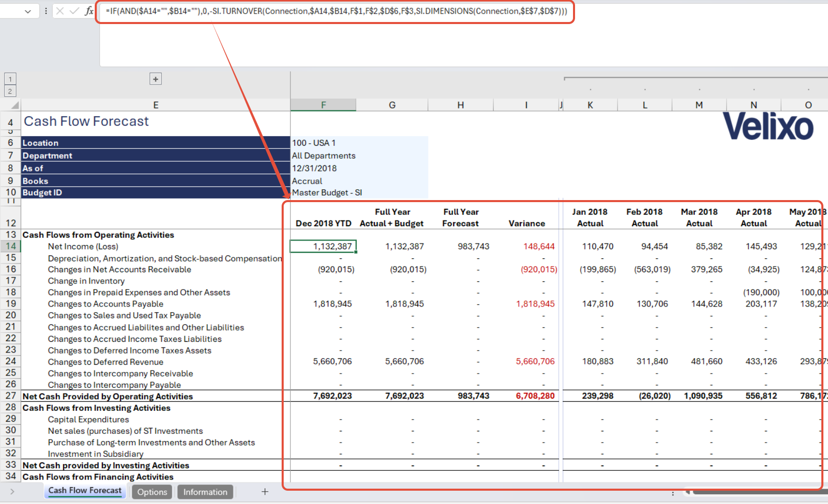
Task: Select the Mar 2018 value 379,265
Action: (707, 270)
